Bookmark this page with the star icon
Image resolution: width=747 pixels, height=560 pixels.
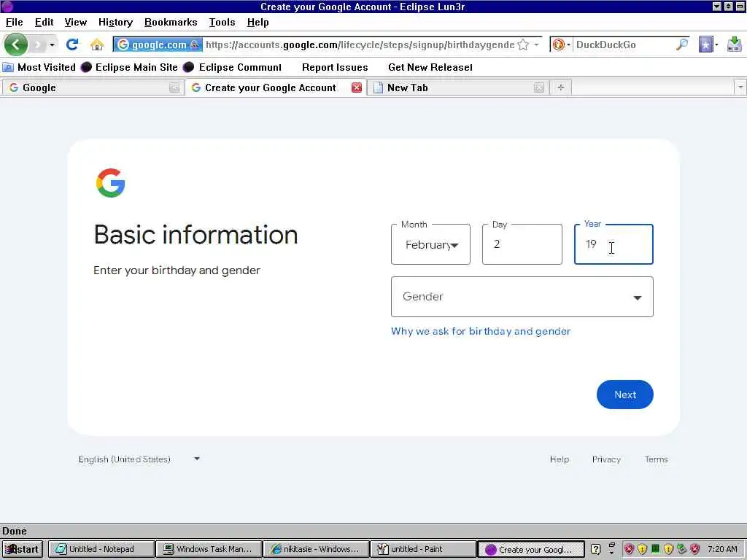pos(523,44)
